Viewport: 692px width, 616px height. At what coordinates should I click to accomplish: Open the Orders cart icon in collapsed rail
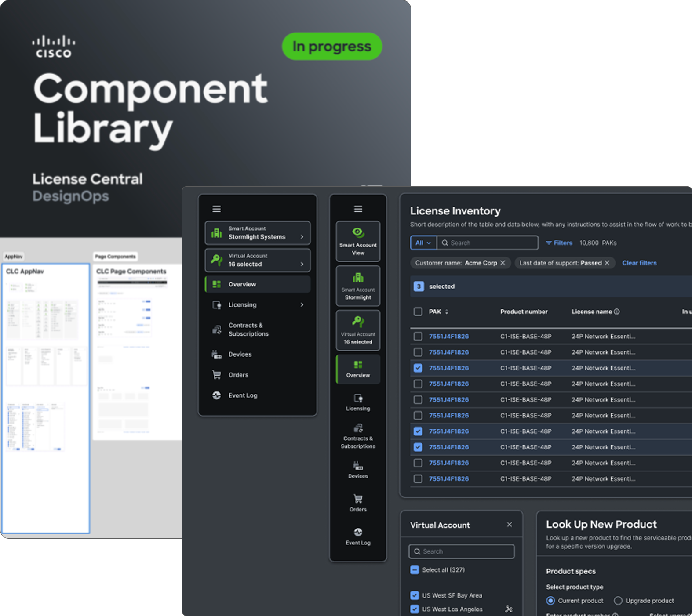click(x=358, y=499)
